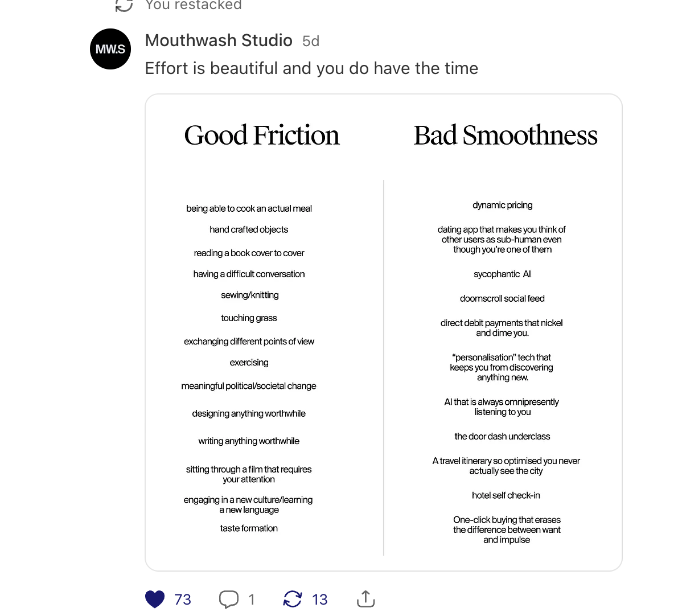Click the "Good Friction" heading in the image

(x=262, y=135)
